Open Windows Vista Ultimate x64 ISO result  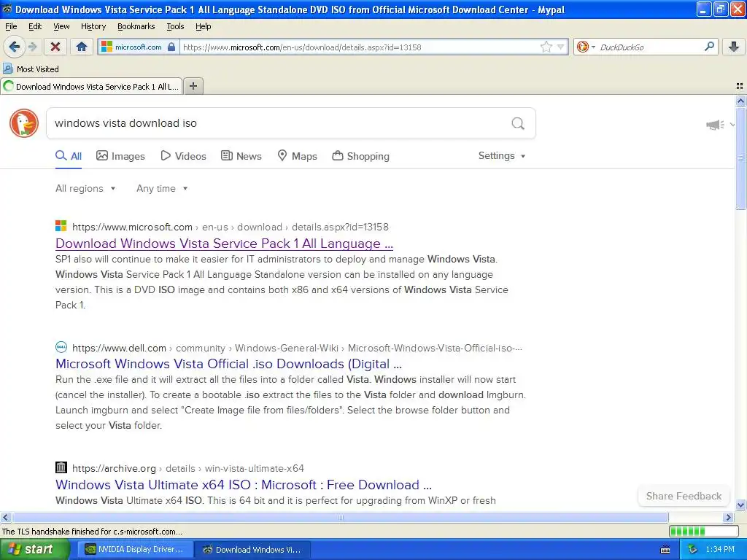244,485
